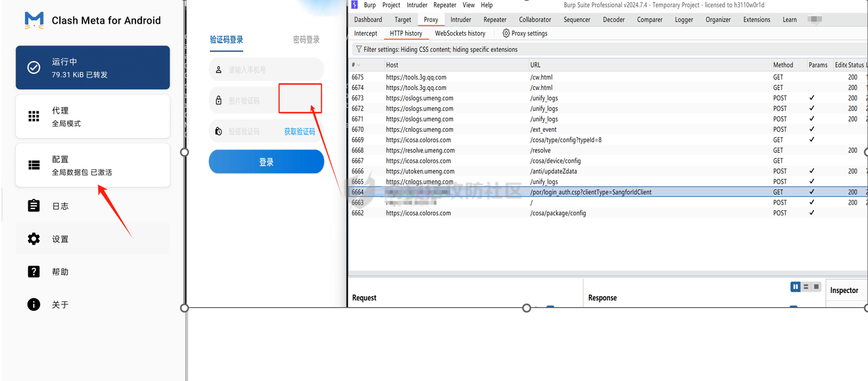Open the Help menu
This screenshot has height=381, width=868.
tap(487, 5)
